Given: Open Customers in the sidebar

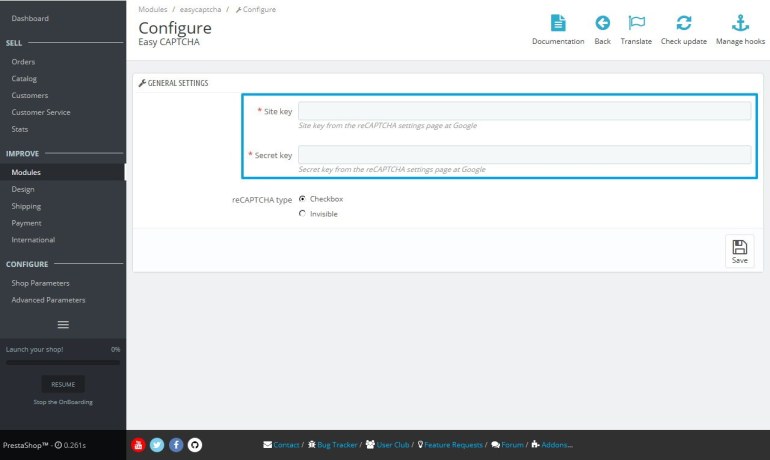Looking at the screenshot, I should pos(29,95).
